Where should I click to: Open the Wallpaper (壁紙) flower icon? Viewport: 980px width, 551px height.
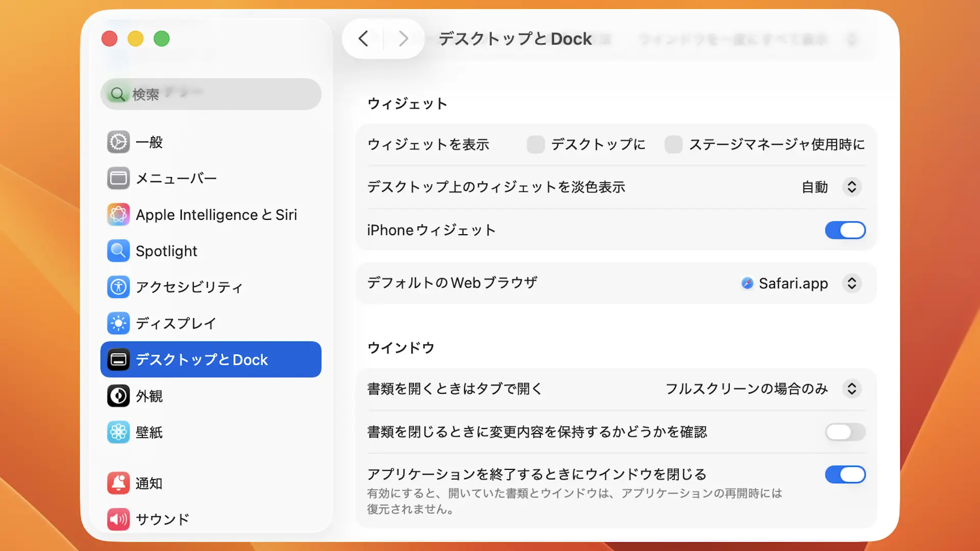118,432
